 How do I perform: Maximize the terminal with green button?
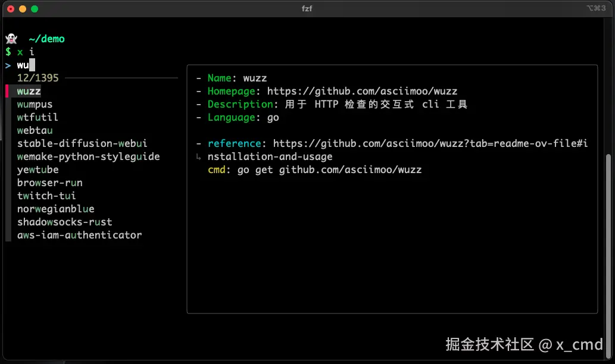(35, 8)
